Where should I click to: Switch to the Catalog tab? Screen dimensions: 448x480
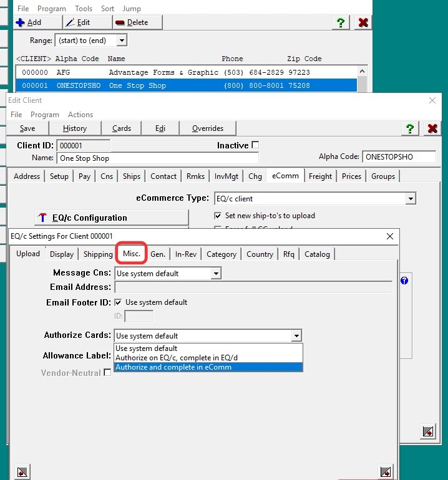point(317,254)
